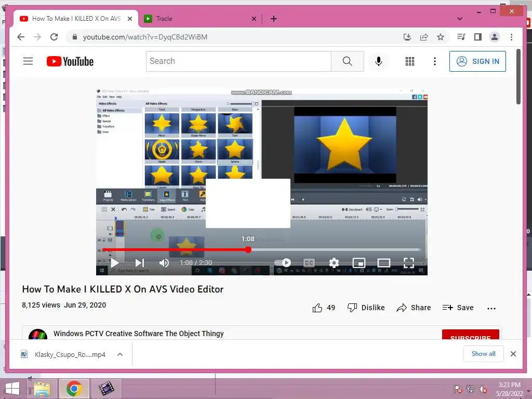Open the video editor taskbar icon
Viewport: 532px width, 399px height.
pos(106,389)
